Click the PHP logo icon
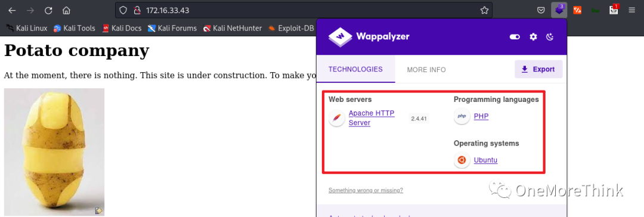This screenshot has height=217, width=644. 462,116
